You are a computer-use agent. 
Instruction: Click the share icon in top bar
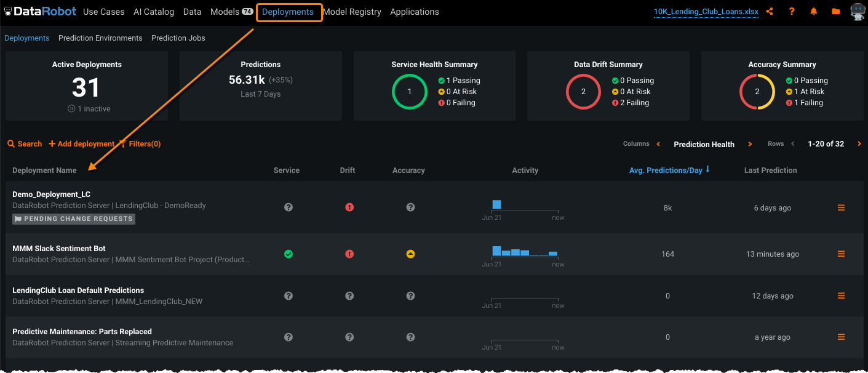(x=770, y=12)
